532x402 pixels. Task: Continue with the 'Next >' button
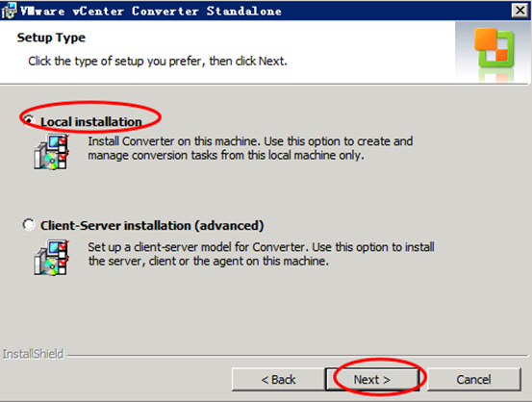click(x=372, y=379)
